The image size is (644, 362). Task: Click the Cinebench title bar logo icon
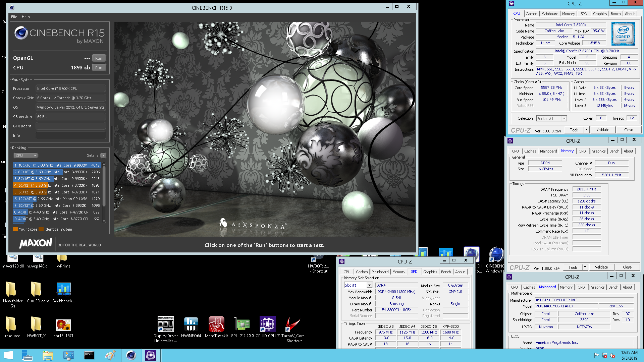tap(12, 8)
